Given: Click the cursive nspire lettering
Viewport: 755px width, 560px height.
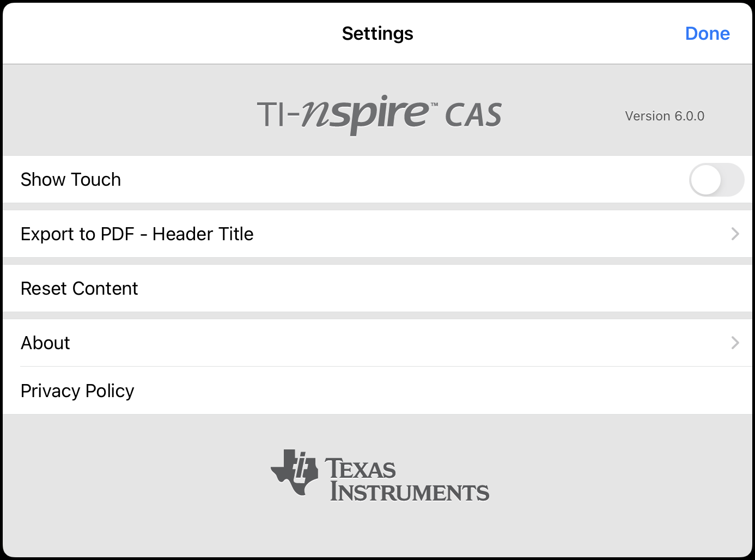Looking at the screenshot, I should click(366, 113).
